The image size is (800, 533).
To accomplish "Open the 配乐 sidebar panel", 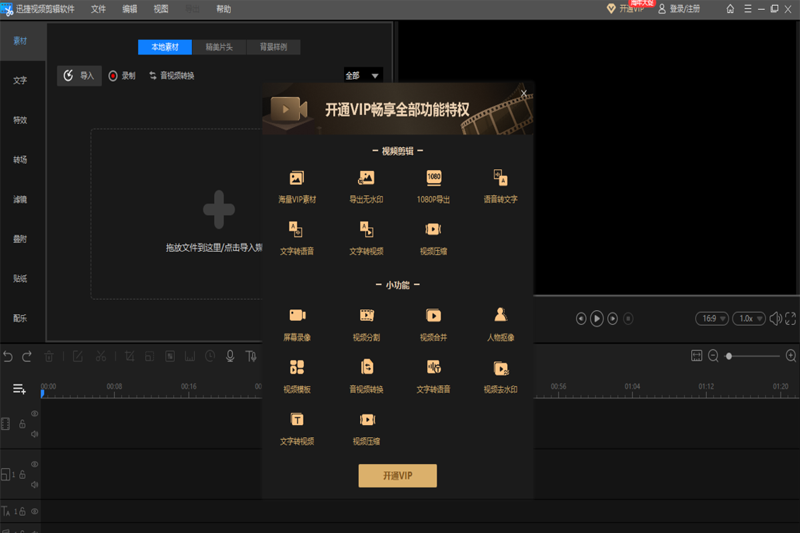I will pos(20,318).
